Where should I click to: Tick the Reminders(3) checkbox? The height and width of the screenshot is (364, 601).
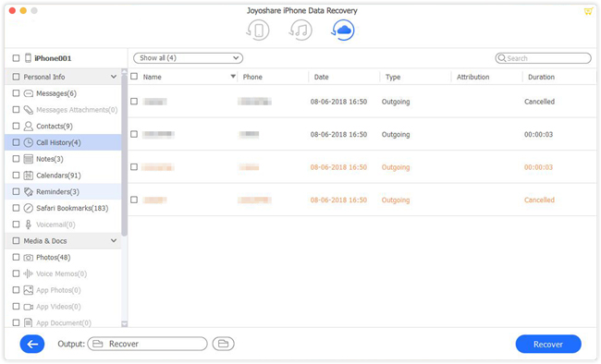(x=16, y=191)
